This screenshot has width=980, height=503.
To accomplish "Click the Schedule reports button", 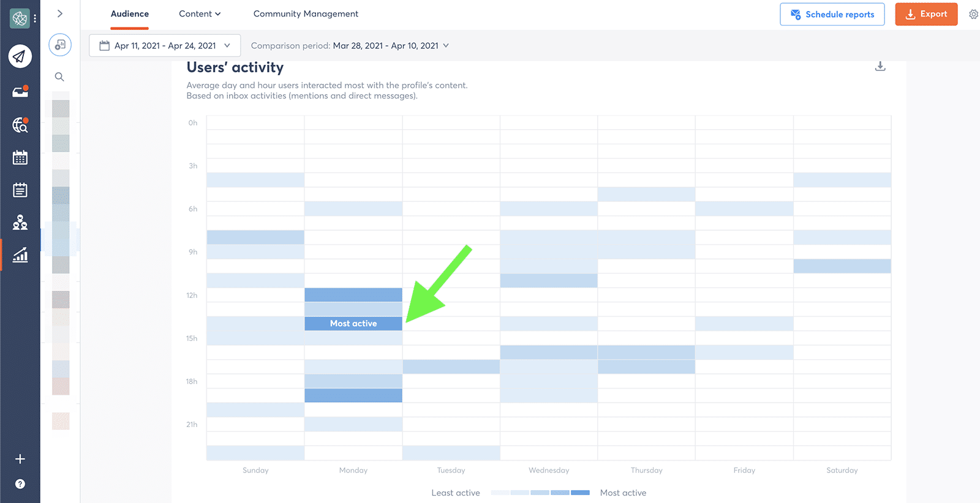I will (x=832, y=14).
